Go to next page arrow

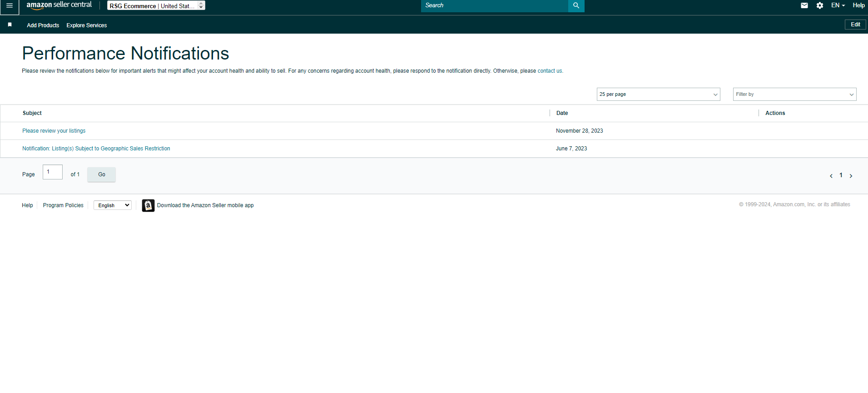click(x=851, y=176)
